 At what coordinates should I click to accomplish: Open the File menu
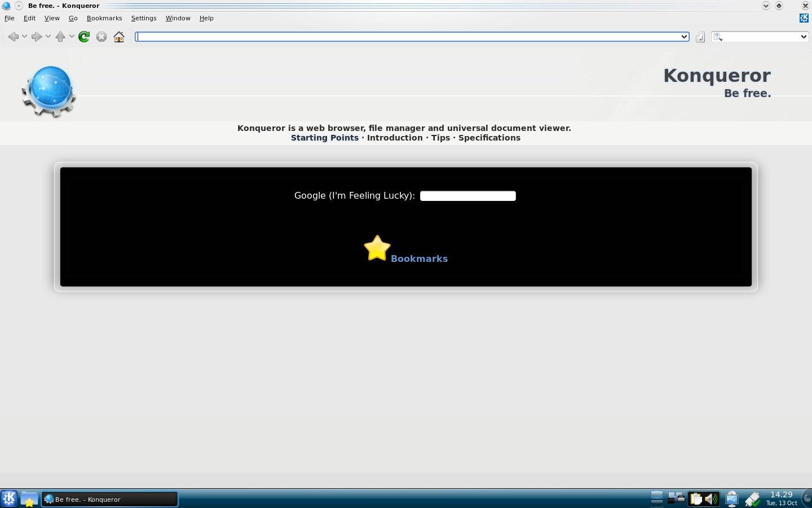click(x=10, y=18)
